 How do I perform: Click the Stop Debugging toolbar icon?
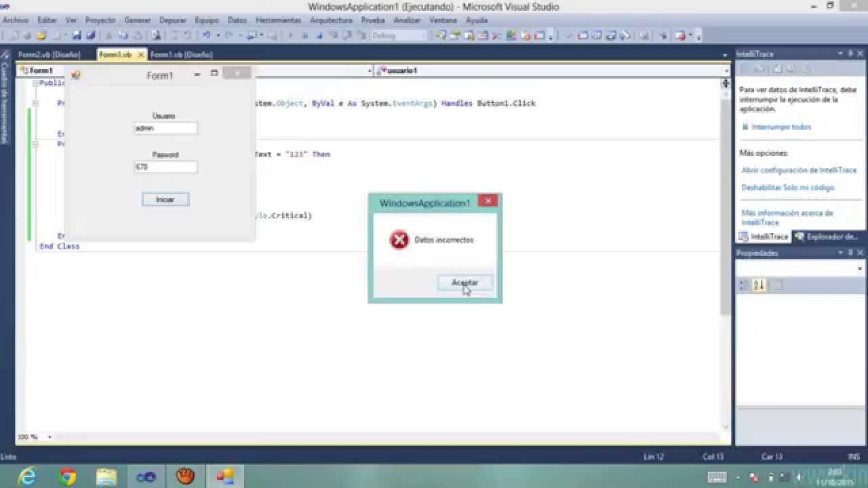point(319,35)
